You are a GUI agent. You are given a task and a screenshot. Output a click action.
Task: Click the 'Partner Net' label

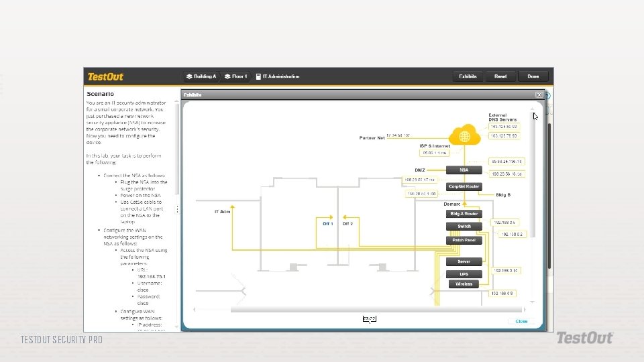372,138
